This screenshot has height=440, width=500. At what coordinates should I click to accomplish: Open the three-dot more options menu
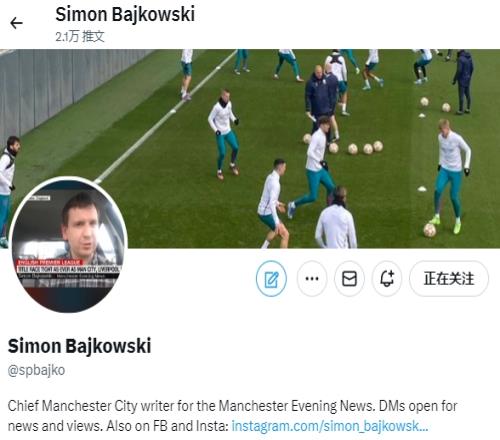(312, 279)
